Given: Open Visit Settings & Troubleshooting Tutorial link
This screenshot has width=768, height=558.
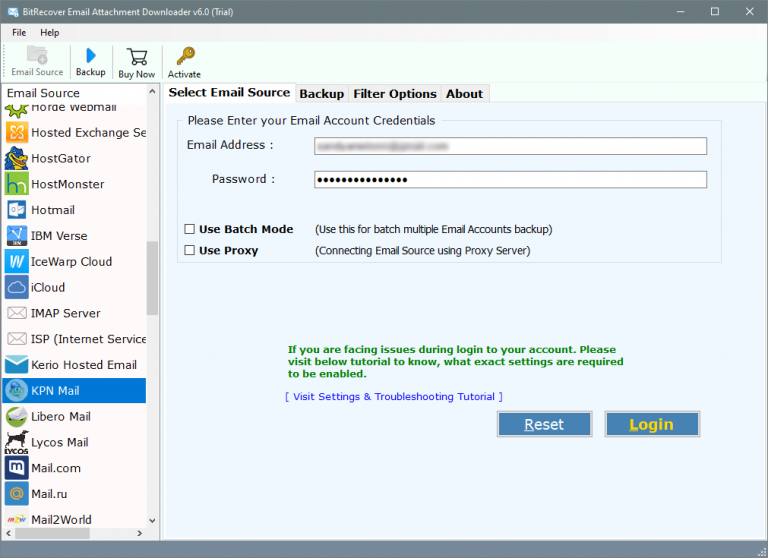Looking at the screenshot, I should pos(393,397).
